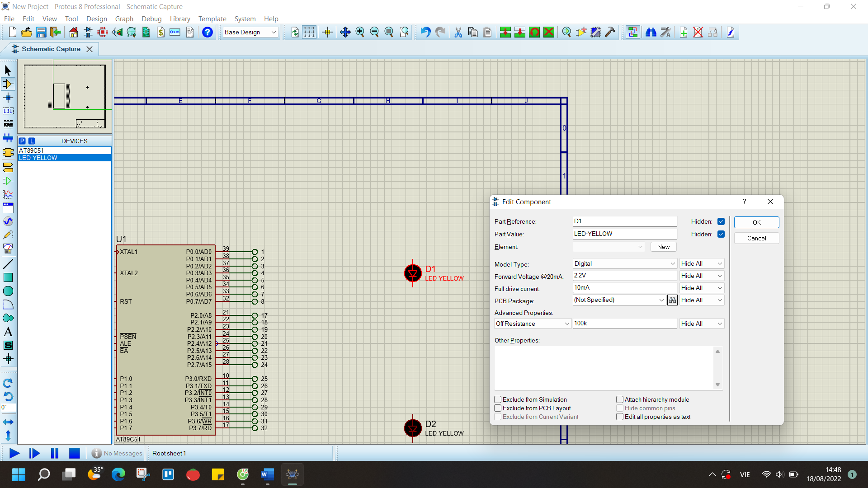Select the Wire Label mode tool
This screenshot has width=868, height=488.
pyautogui.click(x=8, y=111)
